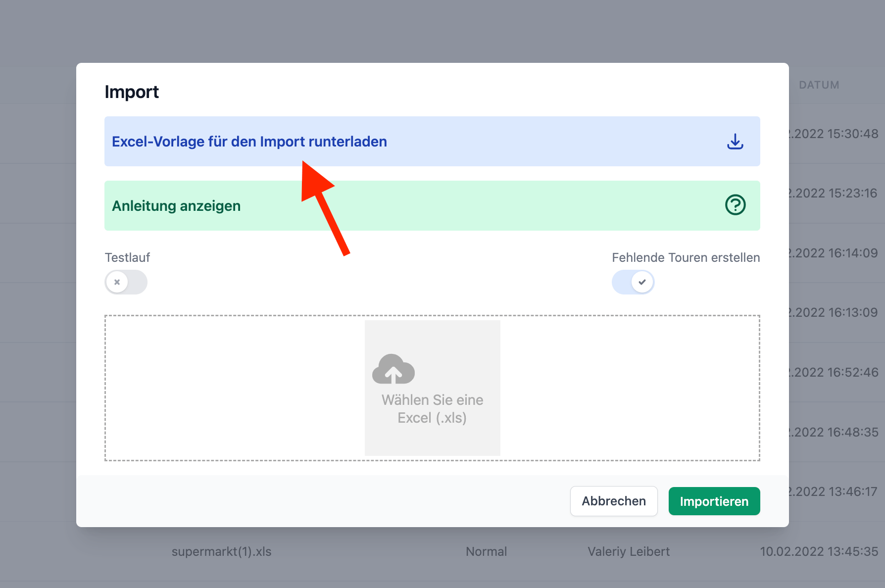Click the timestamp ending in 15:30:48
This screenshot has width=885, height=588.
[x=835, y=134]
